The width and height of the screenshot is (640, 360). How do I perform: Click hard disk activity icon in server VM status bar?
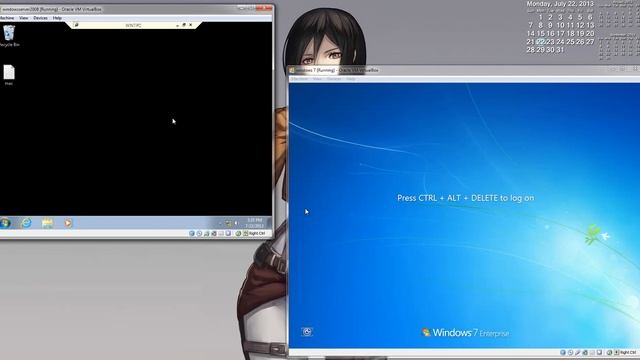pos(191,233)
